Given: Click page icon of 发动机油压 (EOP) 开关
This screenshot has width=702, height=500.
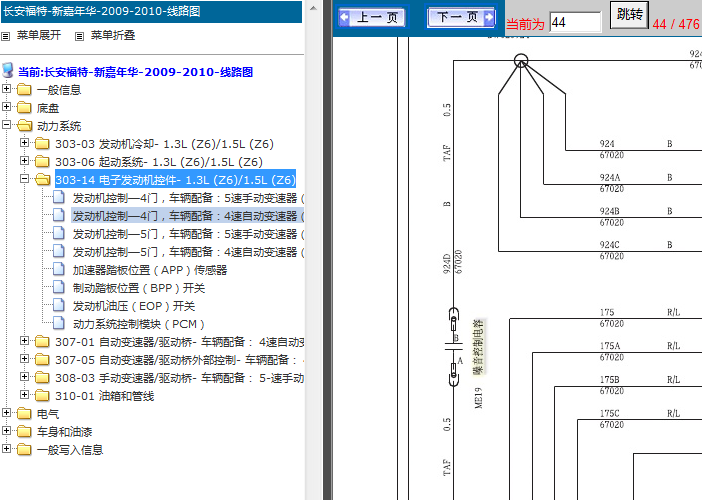Looking at the screenshot, I should (x=59, y=305).
